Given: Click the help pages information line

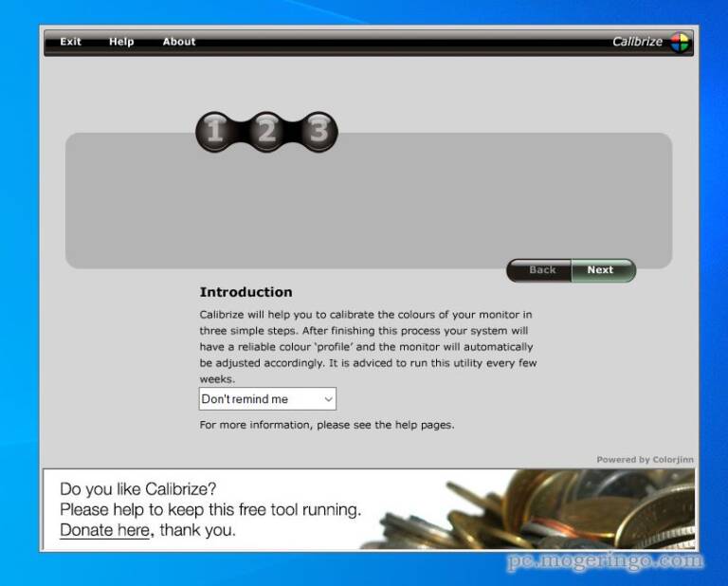Looking at the screenshot, I should [326, 425].
